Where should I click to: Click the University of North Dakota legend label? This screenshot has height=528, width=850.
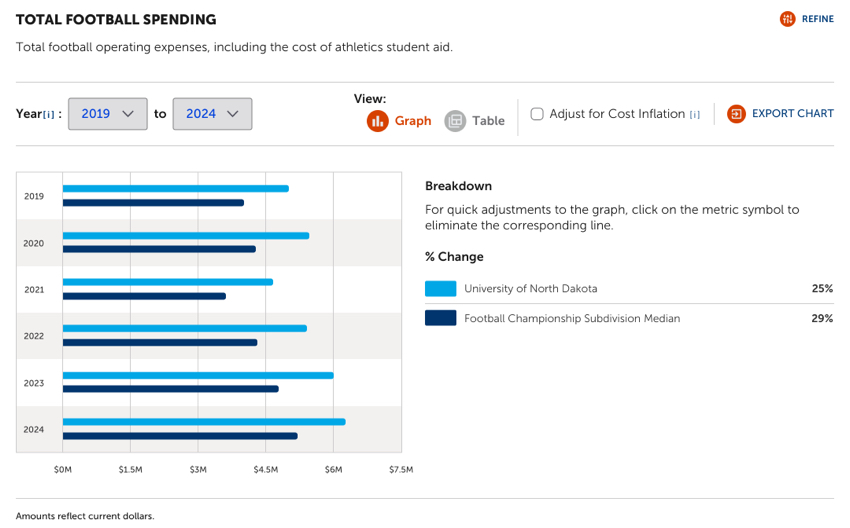coord(530,289)
